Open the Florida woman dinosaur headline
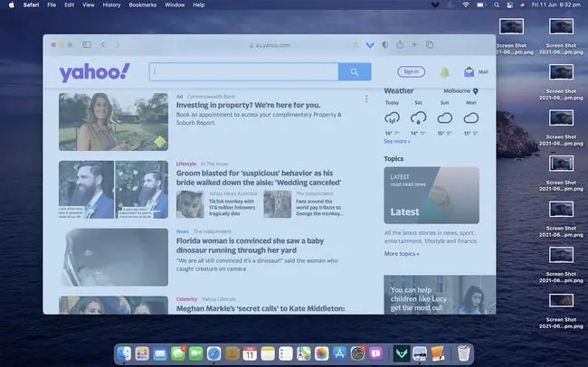588x367 pixels. click(x=250, y=245)
